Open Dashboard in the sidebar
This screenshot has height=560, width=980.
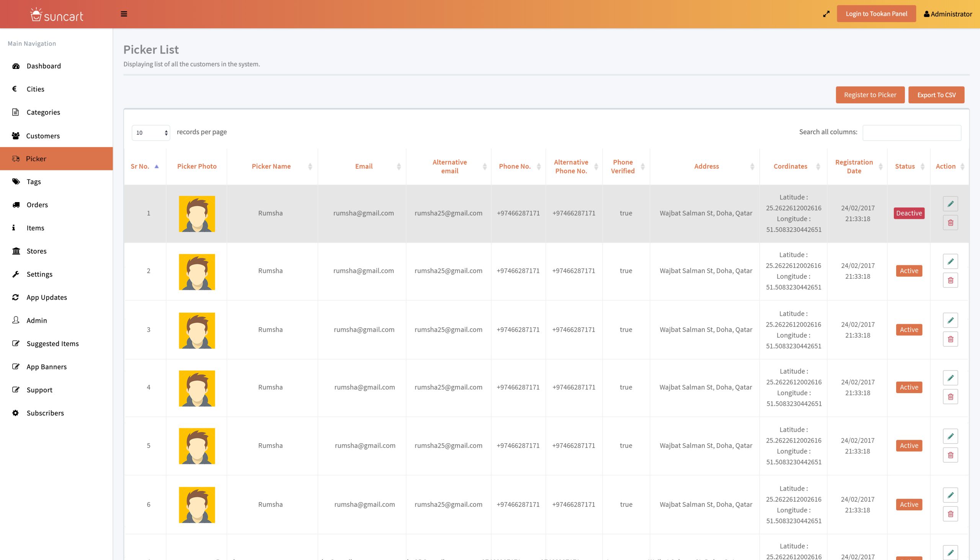(x=57, y=66)
